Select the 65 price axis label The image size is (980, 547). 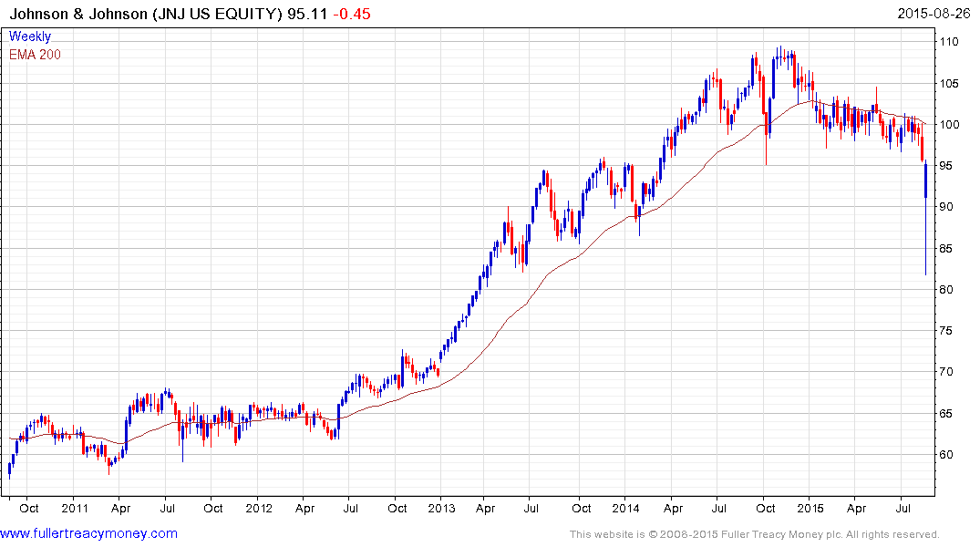click(x=946, y=413)
